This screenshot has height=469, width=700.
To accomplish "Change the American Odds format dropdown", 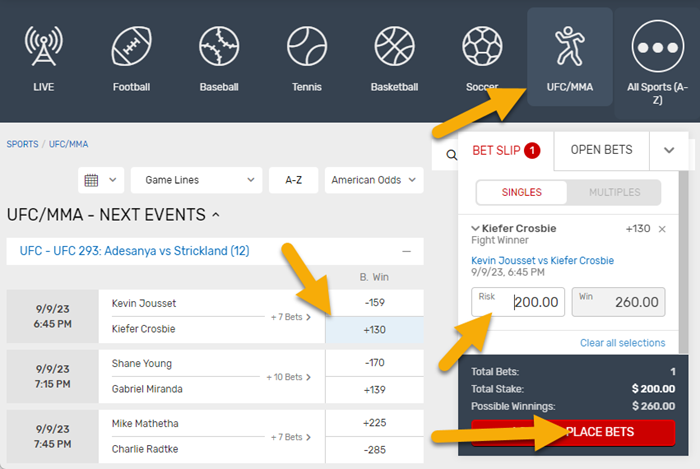I will [x=373, y=180].
